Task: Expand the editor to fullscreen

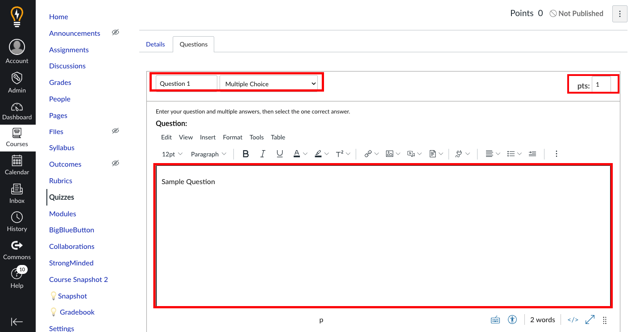Action: click(x=590, y=319)
